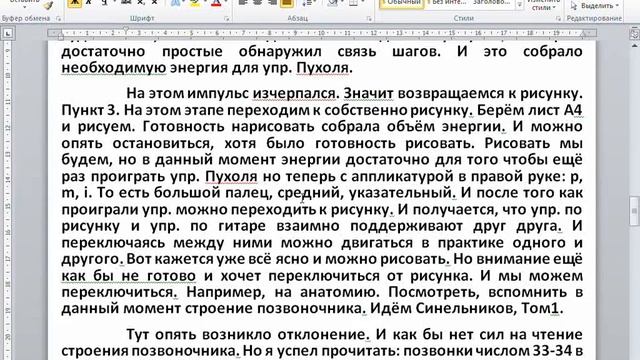
Task: Apply the red font color
Action: coord(216,3)
